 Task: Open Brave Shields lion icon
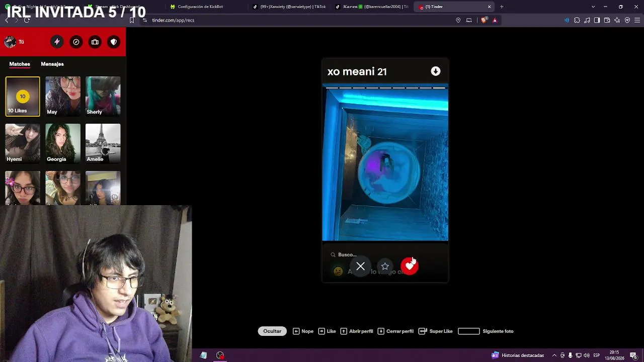pyautogui.click(x=484, y=20)
